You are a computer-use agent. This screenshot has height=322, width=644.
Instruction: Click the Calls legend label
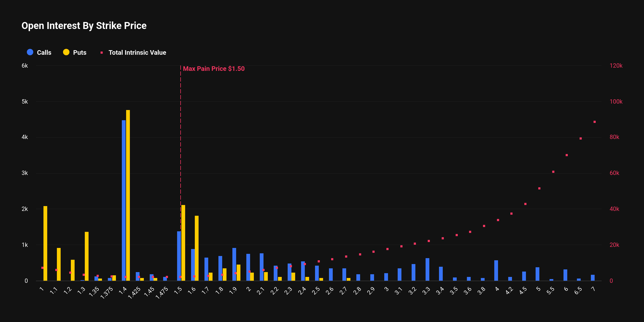coord(44,52)
